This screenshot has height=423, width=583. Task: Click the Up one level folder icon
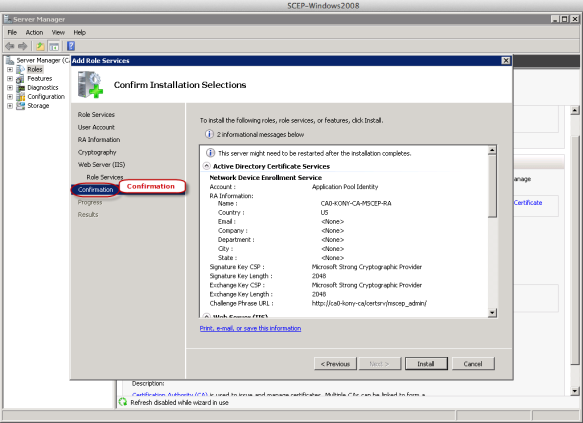pyautogui.click(x=40, y=46)
